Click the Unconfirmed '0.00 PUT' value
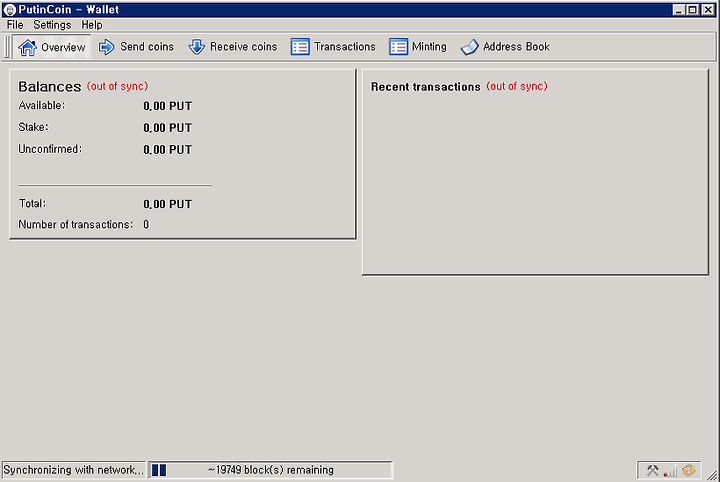720x482 pixels. pos(168,150)
